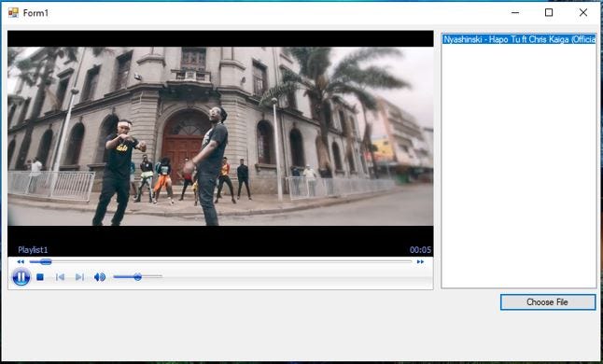Skip to next track button
The image size is (603, 364).
(79, 277)
